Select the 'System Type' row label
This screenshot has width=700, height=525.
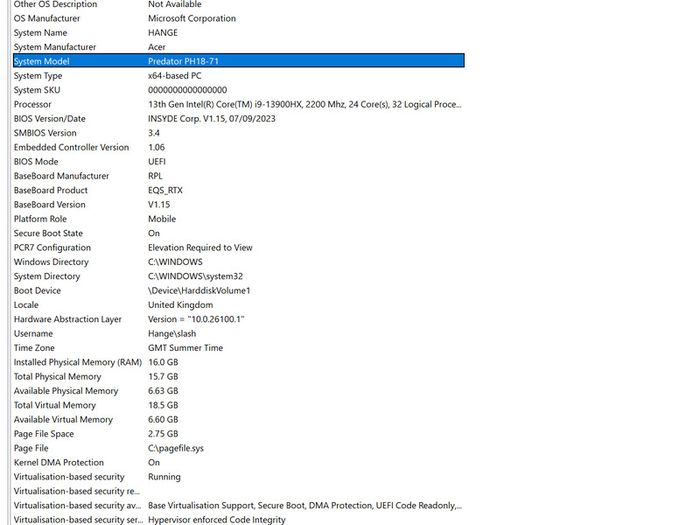tap(38, 75)
